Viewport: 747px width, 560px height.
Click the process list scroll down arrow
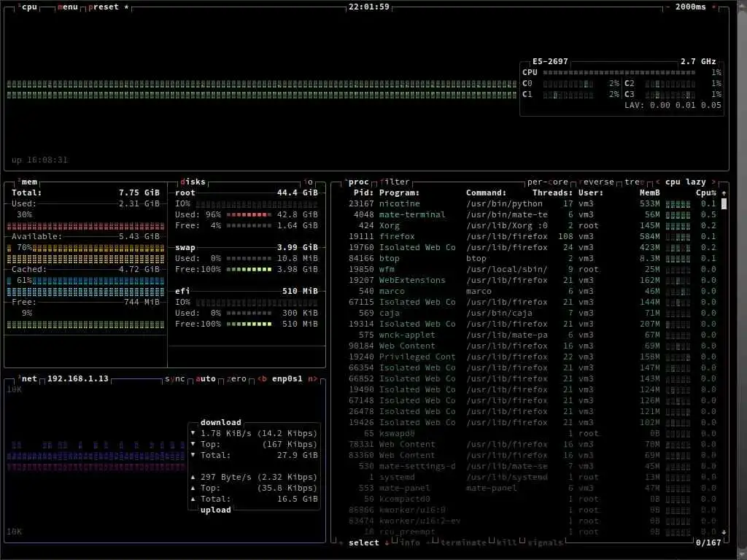click(x=724, y=532)
